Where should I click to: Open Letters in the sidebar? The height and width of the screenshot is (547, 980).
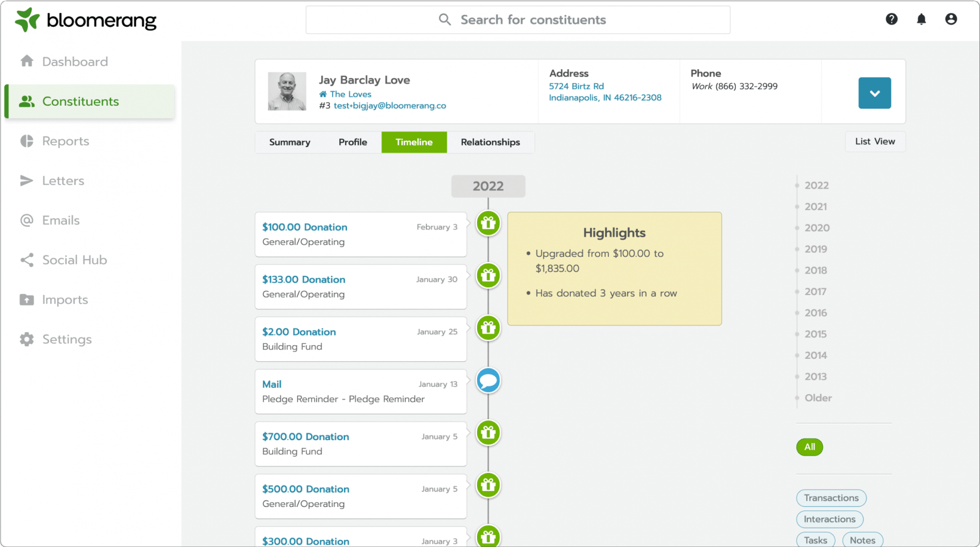[90, 180]
